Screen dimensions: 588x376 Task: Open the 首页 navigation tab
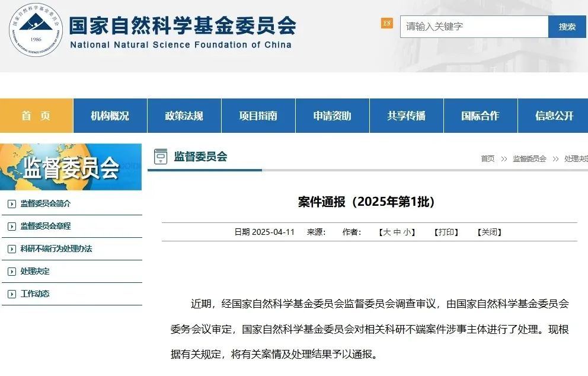36,116
